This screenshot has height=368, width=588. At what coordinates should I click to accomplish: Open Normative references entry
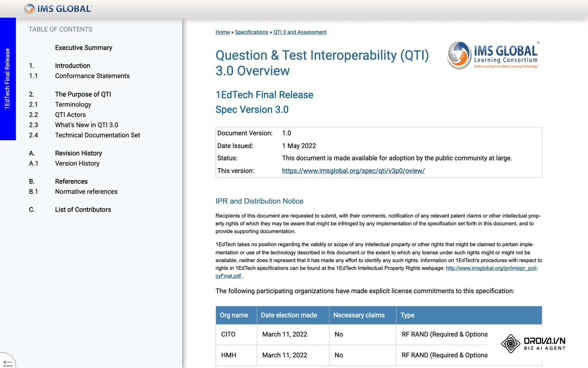(x=86, y=192)
